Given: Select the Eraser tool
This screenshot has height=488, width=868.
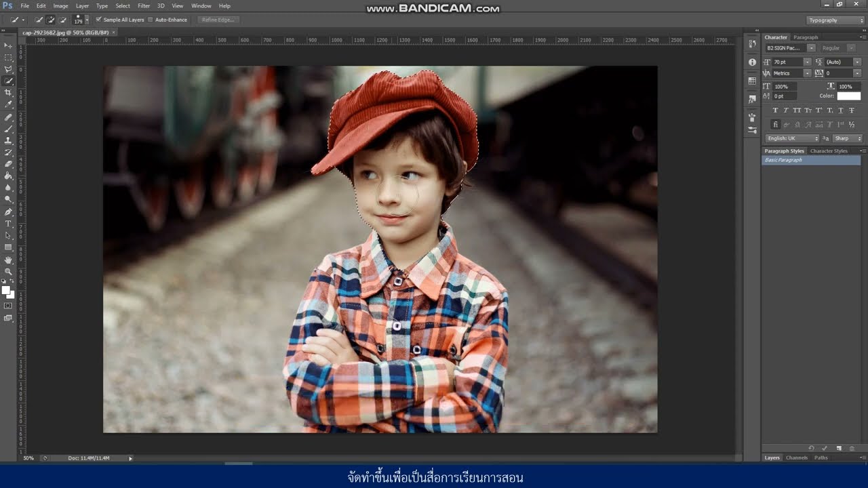Looking at the screenshot, I should (x=8, y=164).
